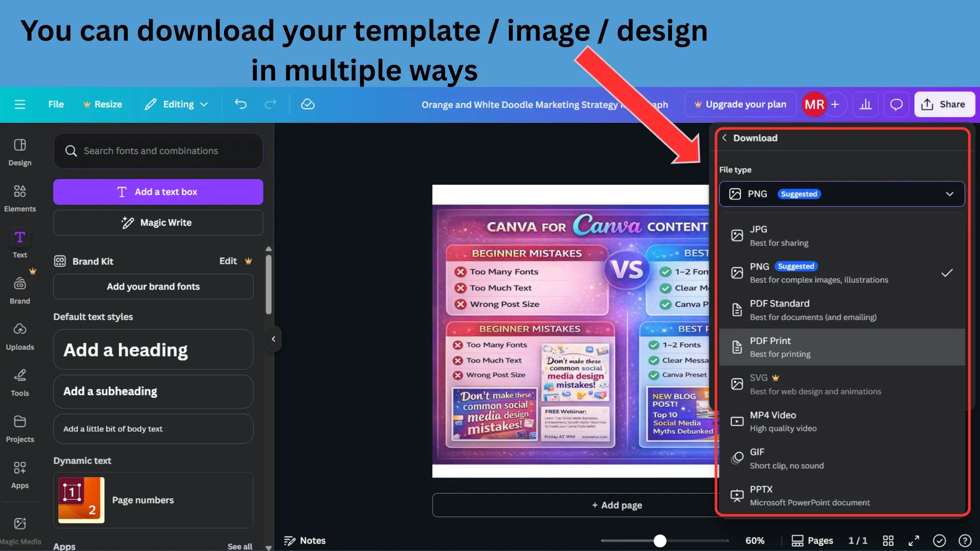Viewport: 980px width, 551px height.
Task: Open the analytics bar chart icon
Action: 865,105
